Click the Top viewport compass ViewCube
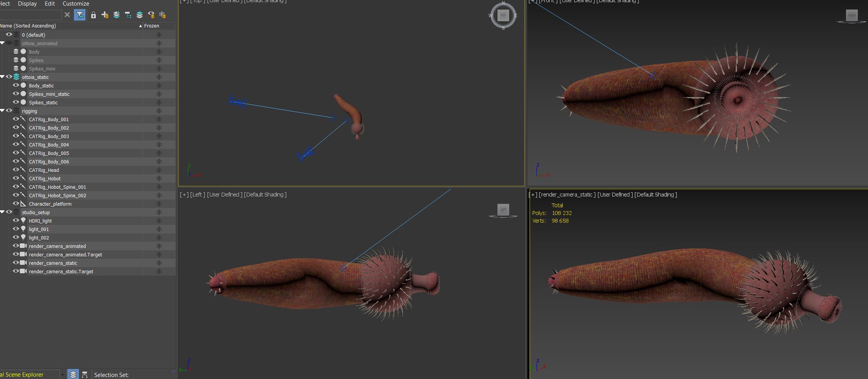Viewport: 868px width, 379px height. [x=503, y=15]
